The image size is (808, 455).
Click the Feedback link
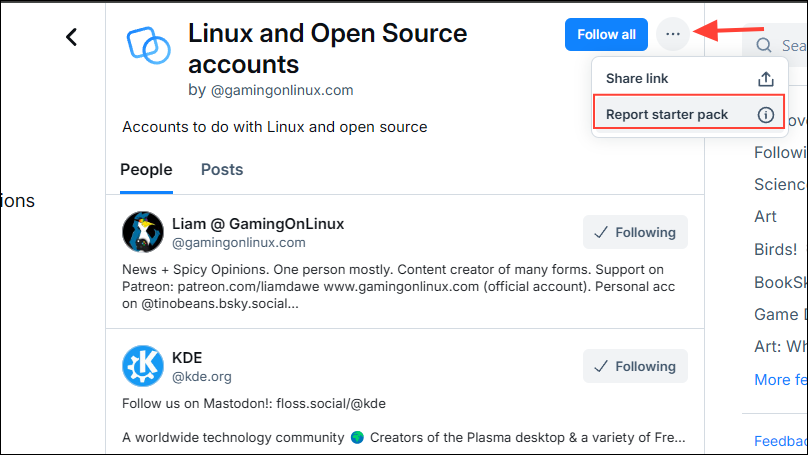coord(781,441)
